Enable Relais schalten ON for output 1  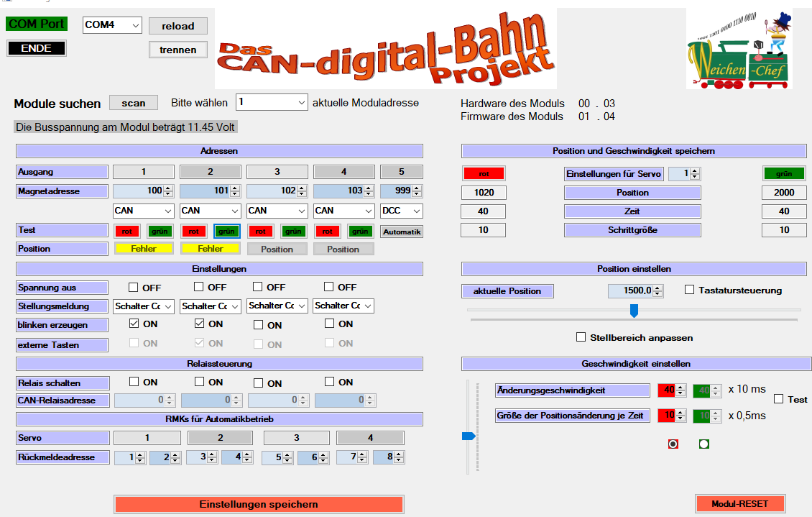[x=134, y=382]
